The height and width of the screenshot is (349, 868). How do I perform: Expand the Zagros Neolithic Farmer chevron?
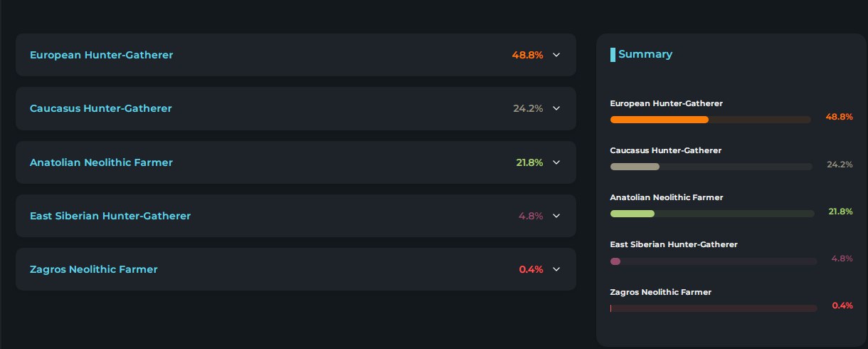(556, 269)
